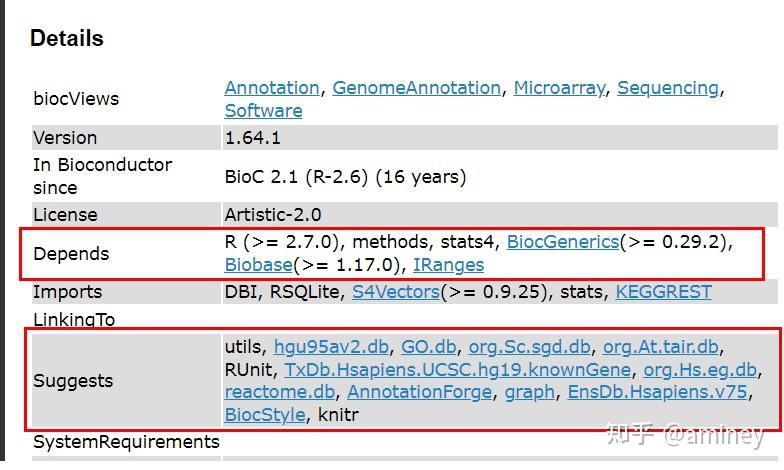The height and width of the screenshot is (470, 784).
Task: Follow the Sequencing biocViews link
Action: coord(668,88)
